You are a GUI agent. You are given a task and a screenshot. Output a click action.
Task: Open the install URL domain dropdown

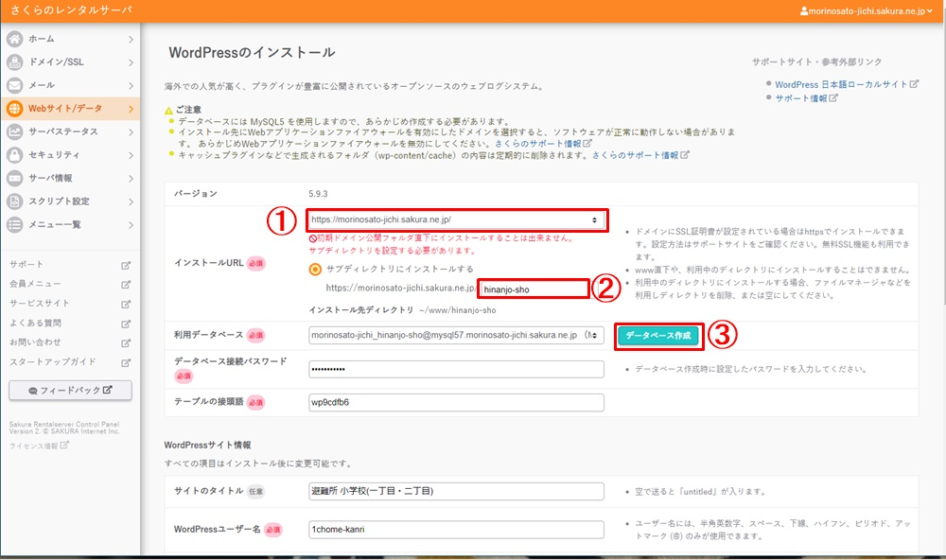click(x=456, y=219)
